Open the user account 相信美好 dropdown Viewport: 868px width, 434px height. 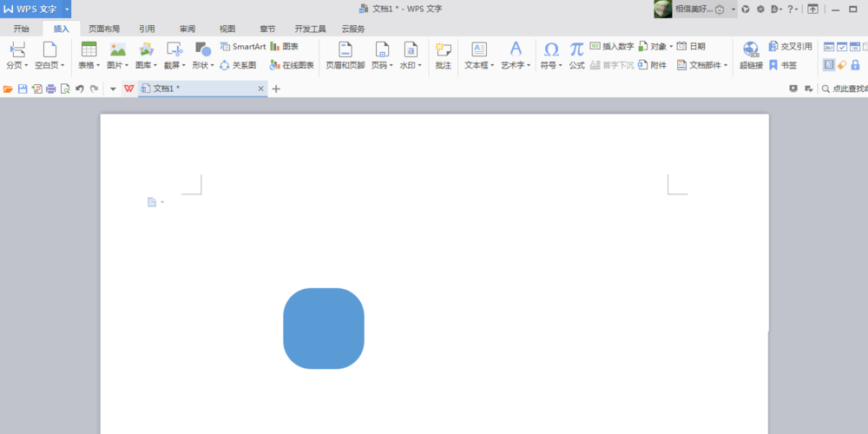tap(733, 10)
